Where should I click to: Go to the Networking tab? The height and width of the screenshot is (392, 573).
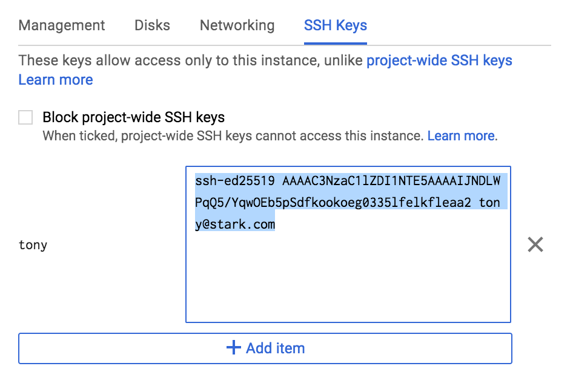(x=237, y=25)
